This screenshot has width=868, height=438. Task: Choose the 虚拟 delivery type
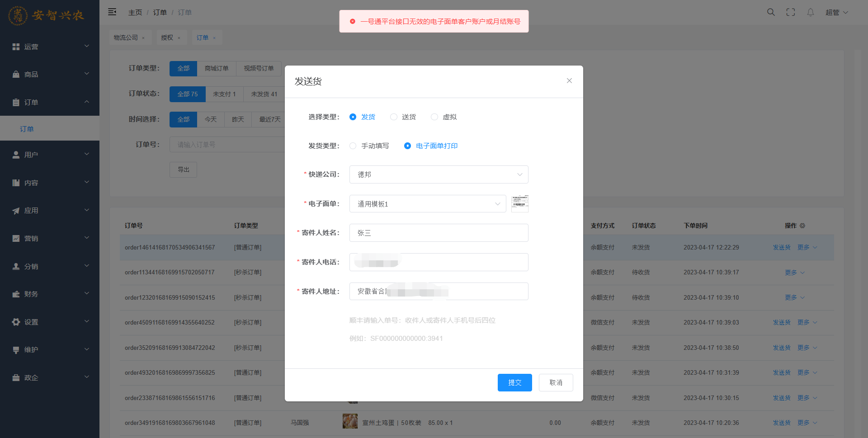(434, 117)
